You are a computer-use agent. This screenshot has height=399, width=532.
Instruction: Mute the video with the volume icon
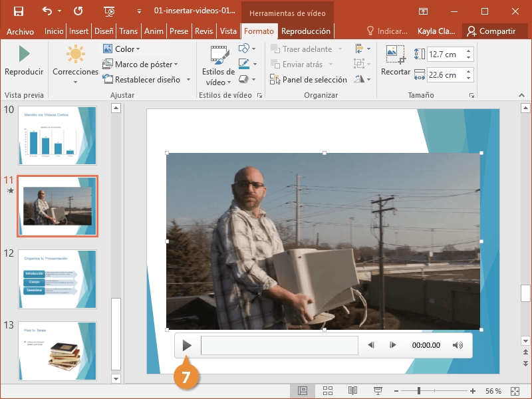coord(458,345)
